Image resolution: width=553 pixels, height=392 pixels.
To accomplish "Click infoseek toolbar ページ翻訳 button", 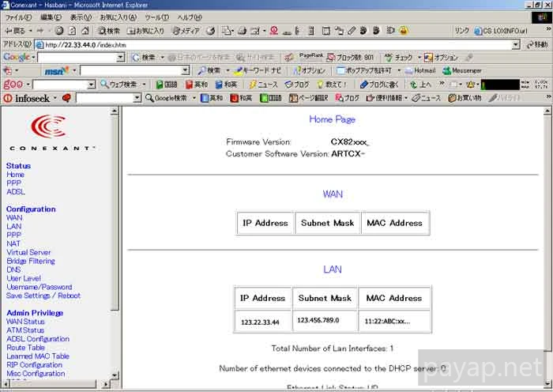I will coord(308,98).
